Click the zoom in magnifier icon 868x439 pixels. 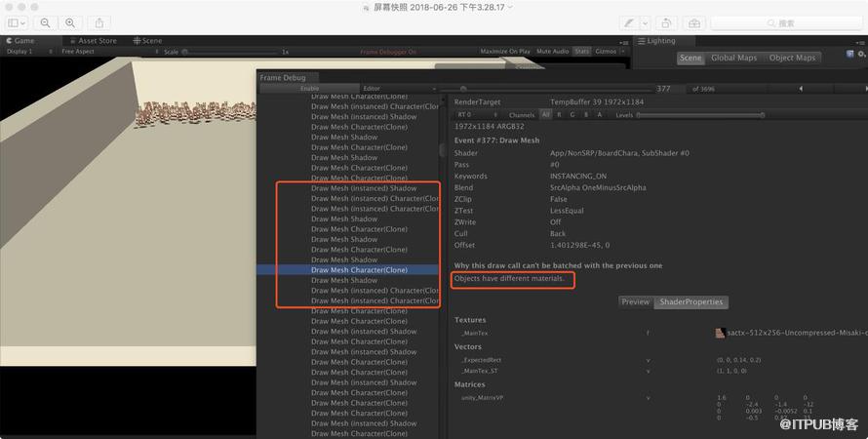(70, 22)
